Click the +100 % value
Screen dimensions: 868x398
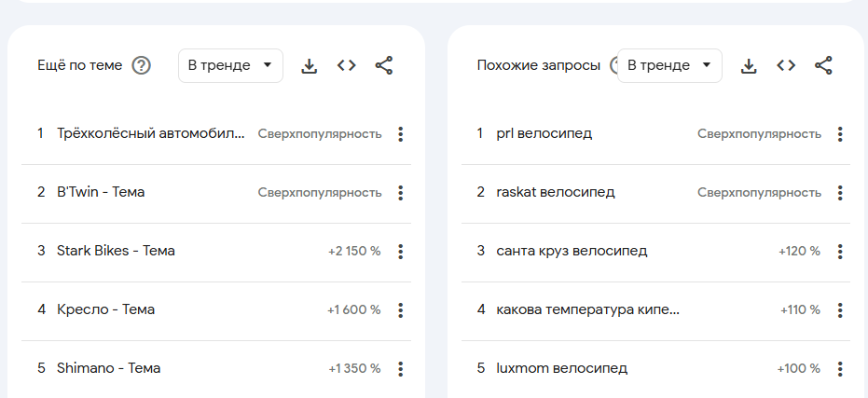[x=799, y=369]
